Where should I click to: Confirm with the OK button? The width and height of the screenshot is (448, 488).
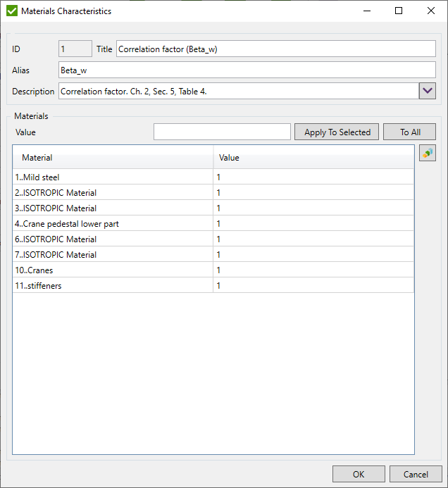359,474
